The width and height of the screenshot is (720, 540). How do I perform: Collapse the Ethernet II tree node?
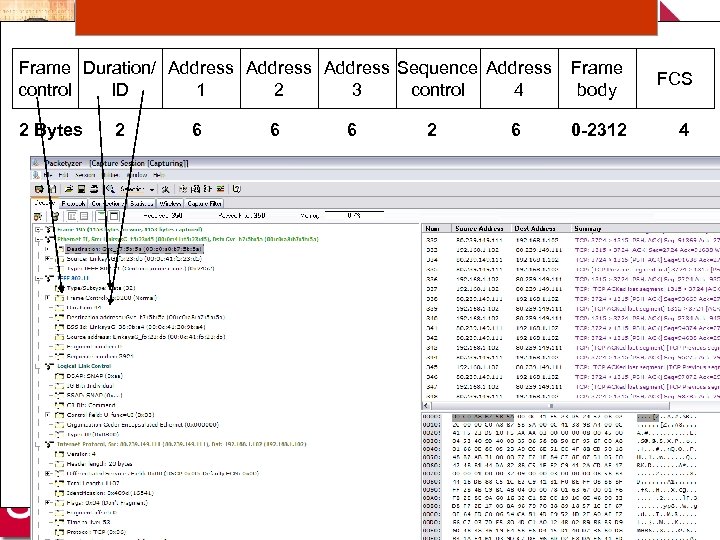click(38, 239)
